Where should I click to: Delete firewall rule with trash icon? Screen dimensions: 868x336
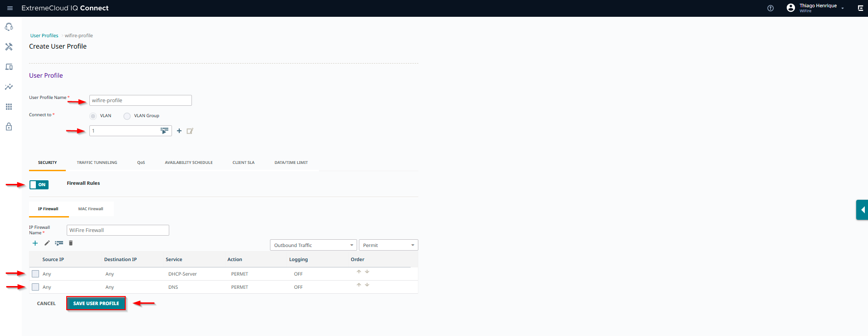click(71, 243)
